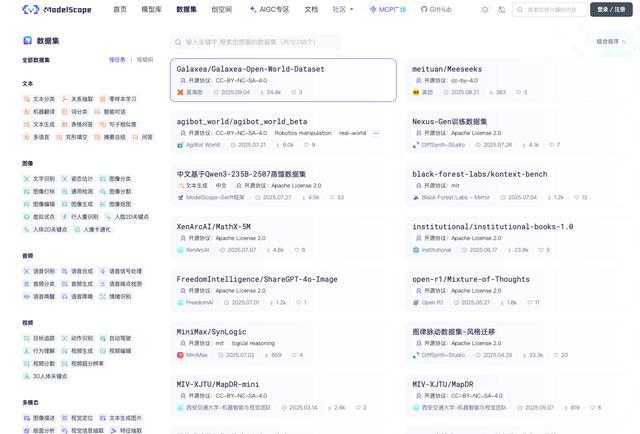This screenshot has width=640, height=434.
Task: Click the 机器翻译 filter tag
Action: click(40, 112)
